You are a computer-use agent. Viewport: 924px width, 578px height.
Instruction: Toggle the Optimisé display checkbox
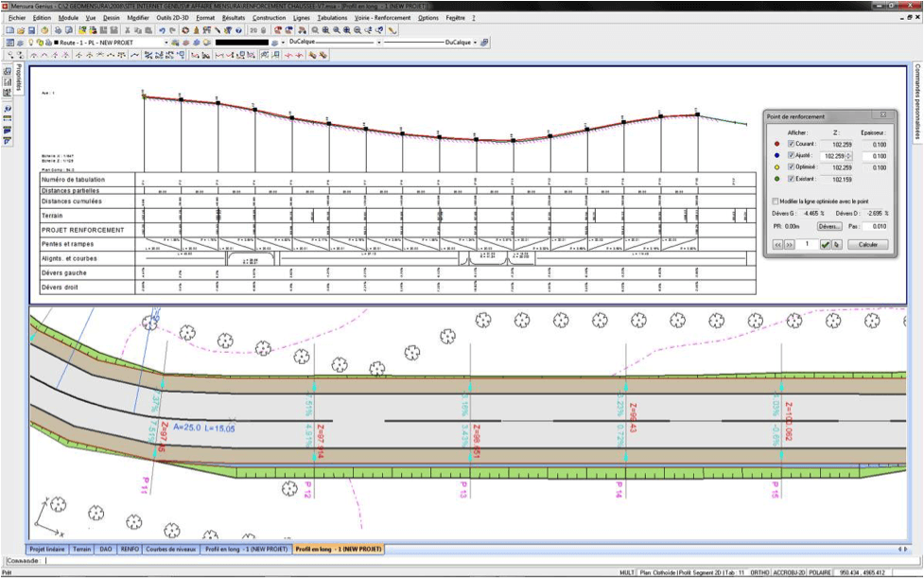(x=791, y=167)
